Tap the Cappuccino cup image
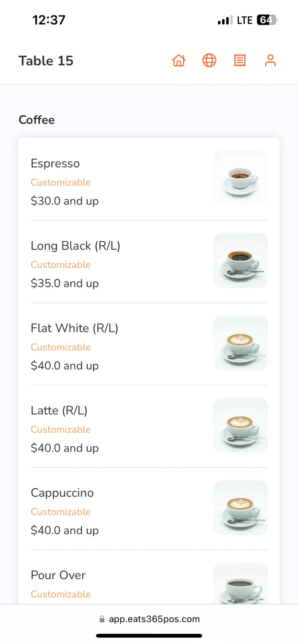The height and width of the screenshot is (644, 298). [x=240, y=507]
